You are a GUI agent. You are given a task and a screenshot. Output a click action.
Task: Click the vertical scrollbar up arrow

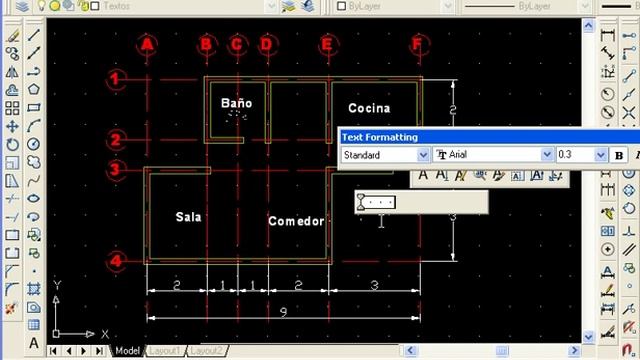point(588,26)
